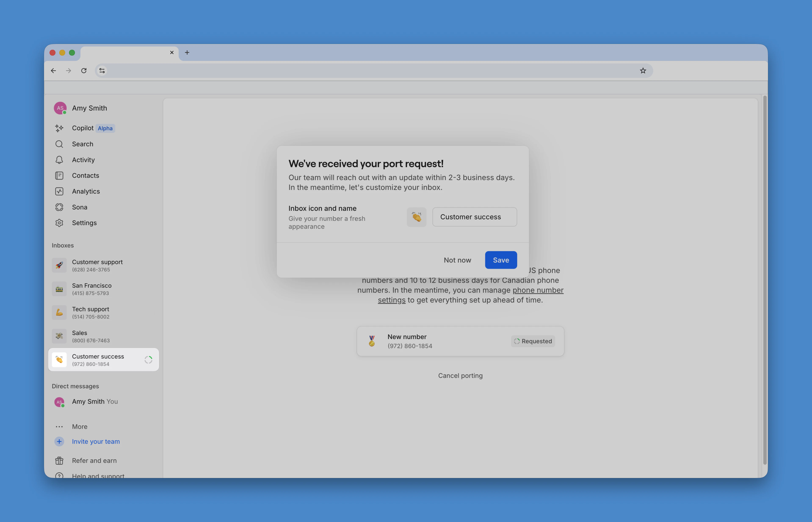
Task: Click the Inboxes section header
Action: coord(63,245)
